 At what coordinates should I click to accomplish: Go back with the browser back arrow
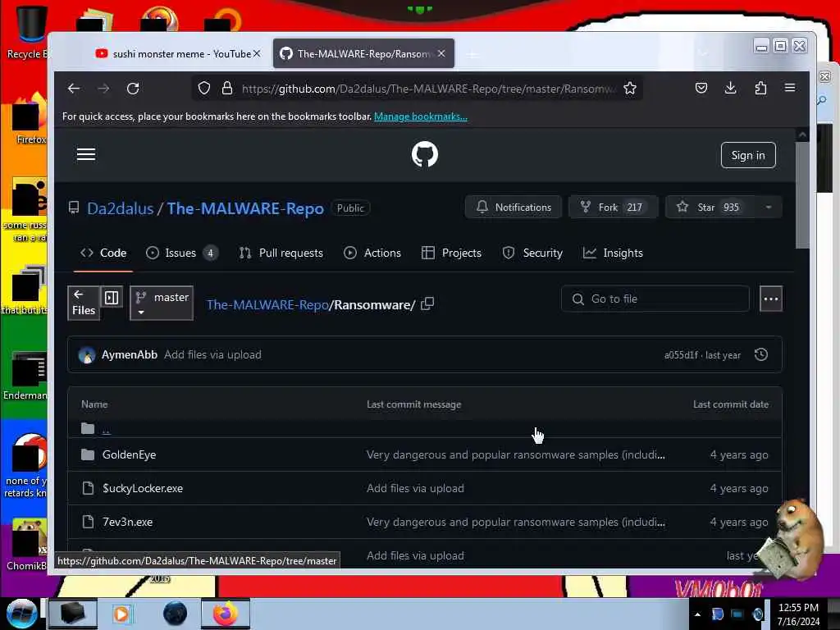74,89
